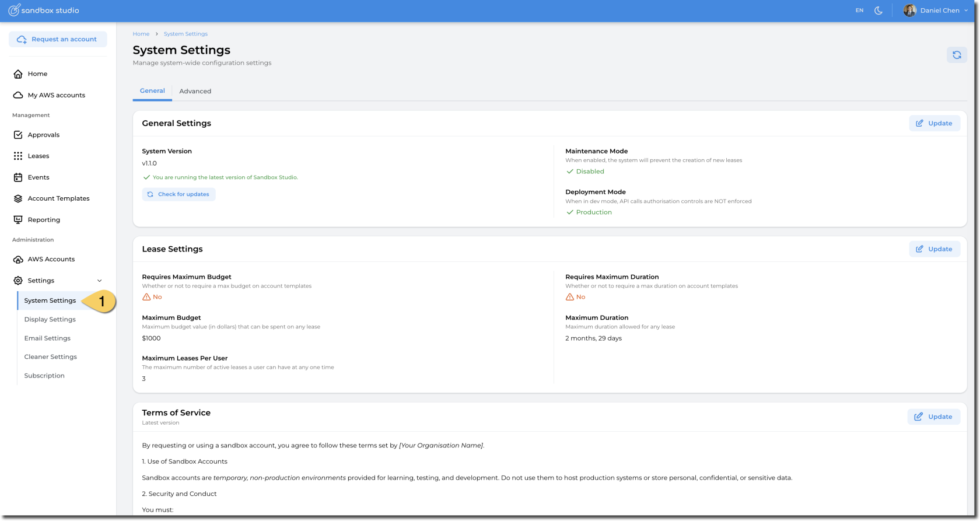Toggle dark mode with the moon icon

coord(878,11)
